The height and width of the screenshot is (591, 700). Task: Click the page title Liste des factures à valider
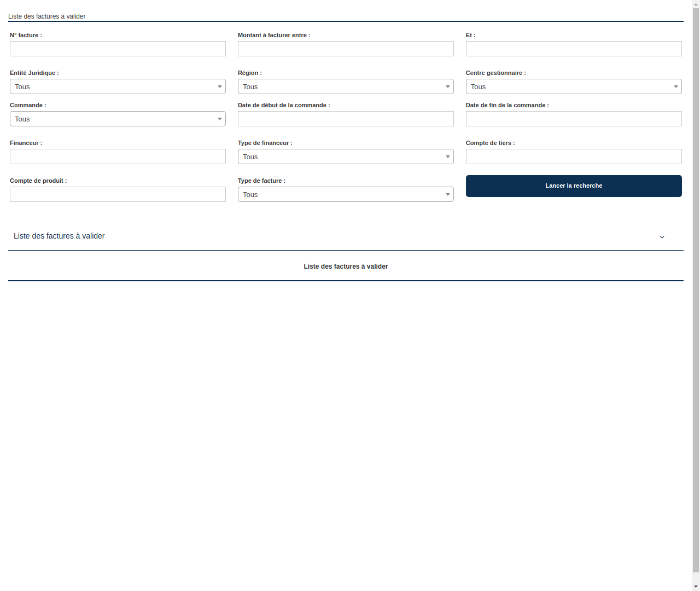[46, 16]
